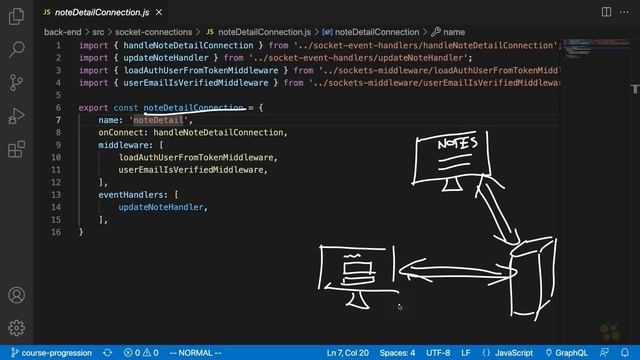Open the Extensions view

[x=16, y=149]
